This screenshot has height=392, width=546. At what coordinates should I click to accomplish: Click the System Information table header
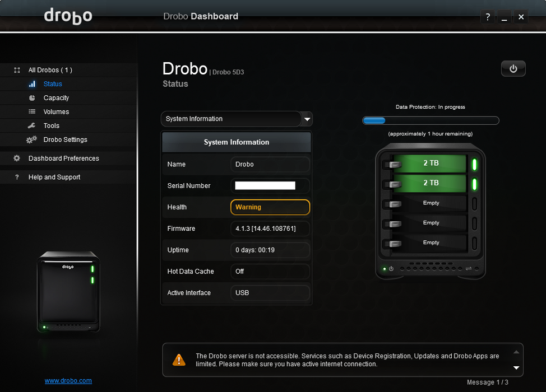[237, 142]
